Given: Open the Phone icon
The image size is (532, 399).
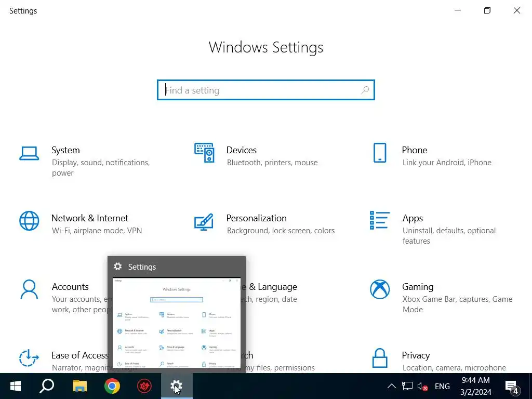Looking at the screenshot, I should point(380,153).
